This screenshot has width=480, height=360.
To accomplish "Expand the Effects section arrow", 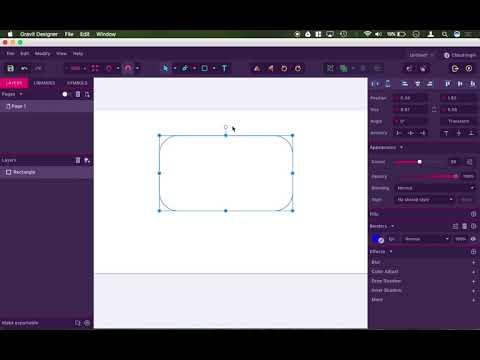I will [391, 252].
